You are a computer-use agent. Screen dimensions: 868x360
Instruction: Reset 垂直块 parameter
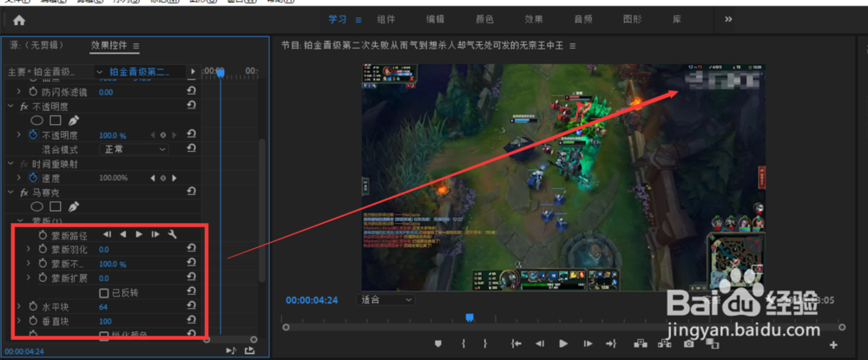[x=192, y=321]
